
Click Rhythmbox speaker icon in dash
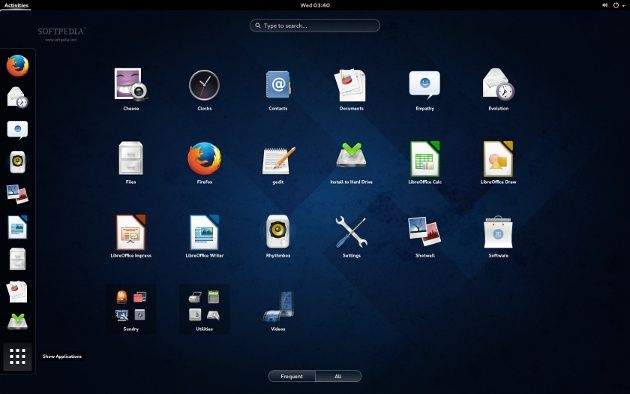(x=18, y=162)
